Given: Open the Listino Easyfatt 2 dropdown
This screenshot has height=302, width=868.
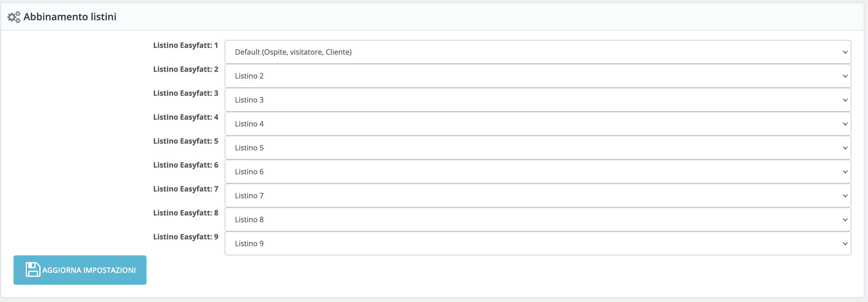Looking at the screenshot, I should click(x=538, y=76).
